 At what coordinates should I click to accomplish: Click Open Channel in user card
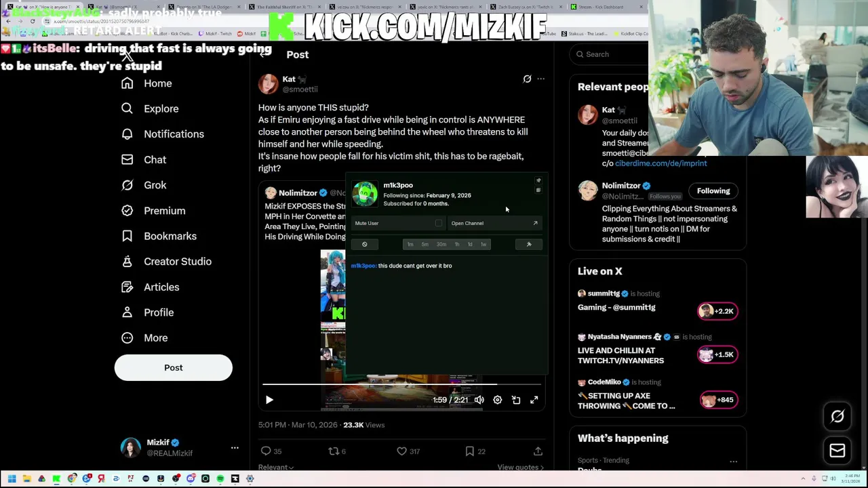pos(495,223)
